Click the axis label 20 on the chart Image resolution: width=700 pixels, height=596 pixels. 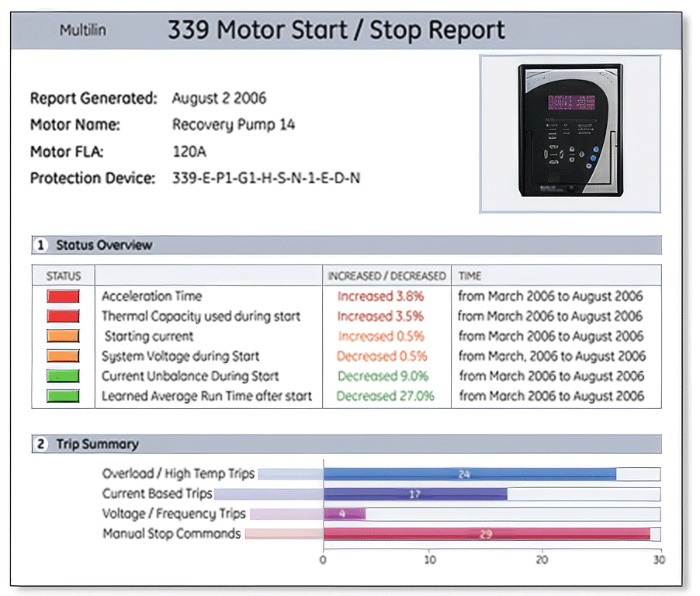pos(542,560)
